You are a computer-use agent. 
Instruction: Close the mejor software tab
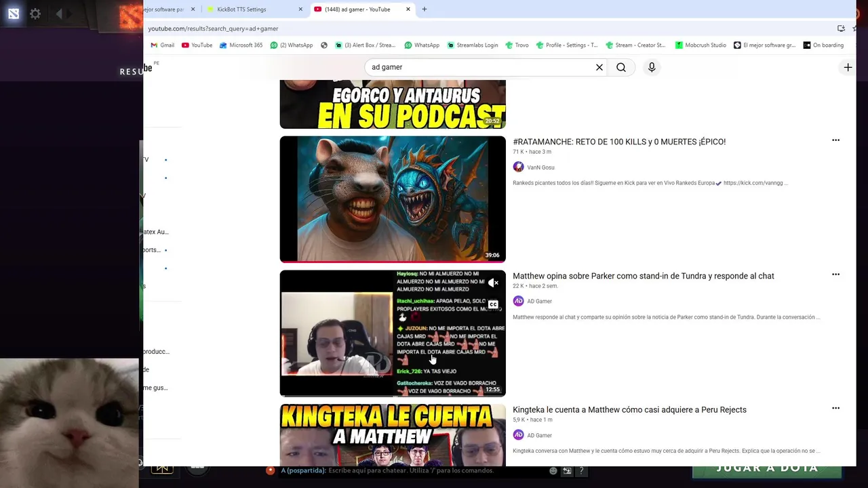point(193,9)
